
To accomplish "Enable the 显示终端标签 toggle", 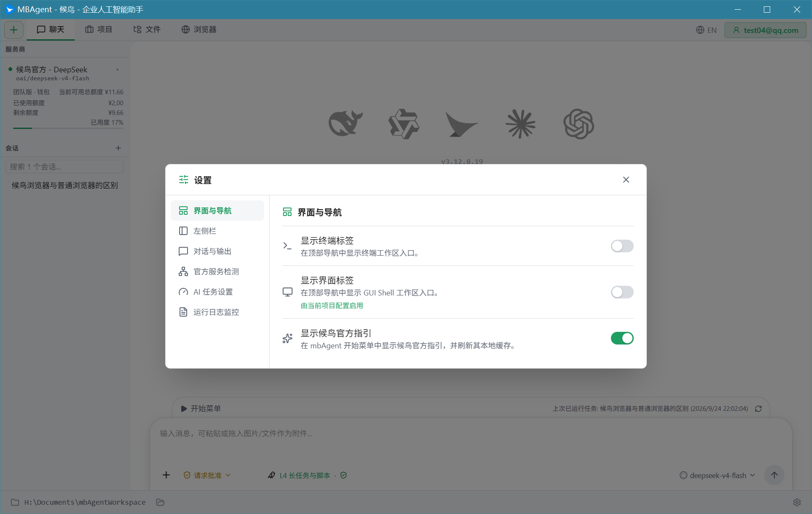I will pyautogui.click(x=622, y=246).
